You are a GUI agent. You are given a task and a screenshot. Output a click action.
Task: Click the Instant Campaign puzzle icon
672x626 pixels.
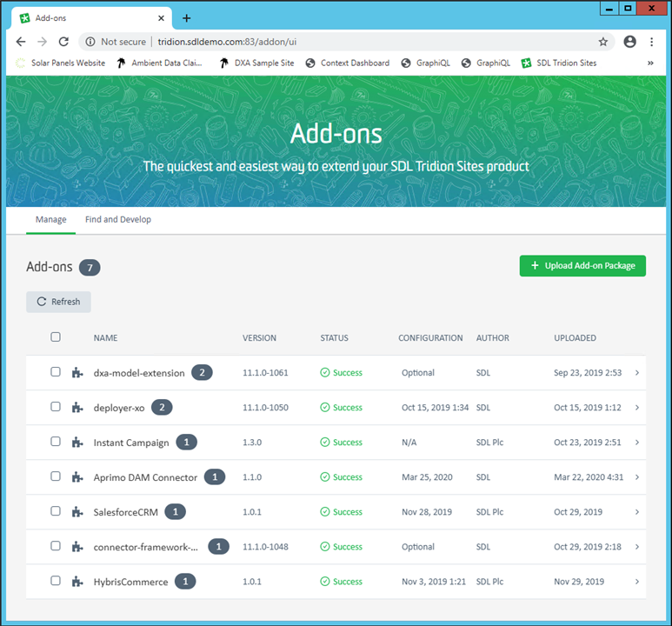point(77,442)
